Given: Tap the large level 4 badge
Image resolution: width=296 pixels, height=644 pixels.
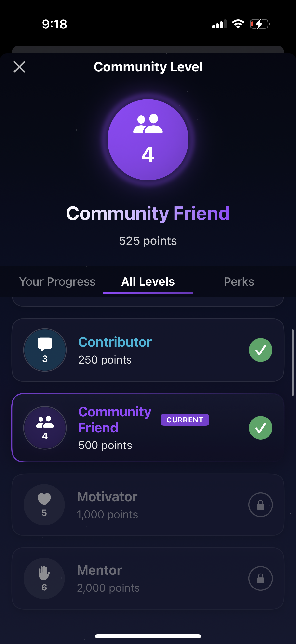Looking at the screenshot, I should coord(148,140).
